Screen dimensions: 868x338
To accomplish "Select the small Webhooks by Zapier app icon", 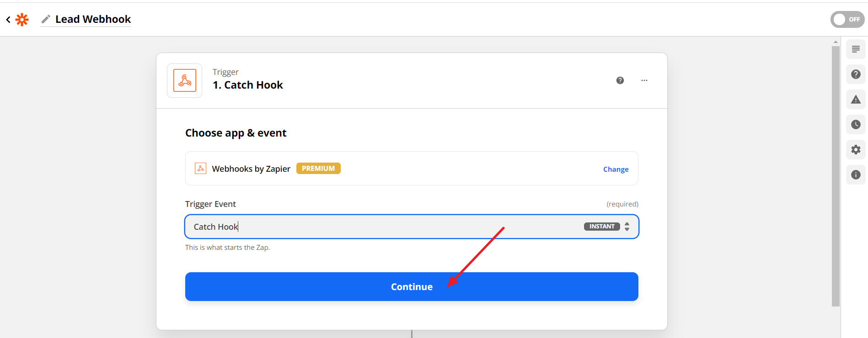I will tap(200, 169).
